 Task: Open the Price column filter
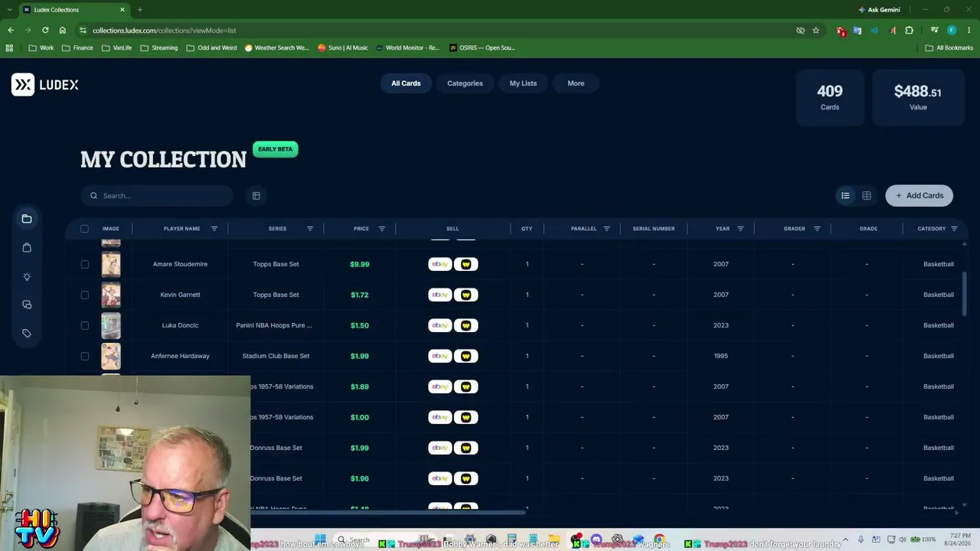click(382, 229)
